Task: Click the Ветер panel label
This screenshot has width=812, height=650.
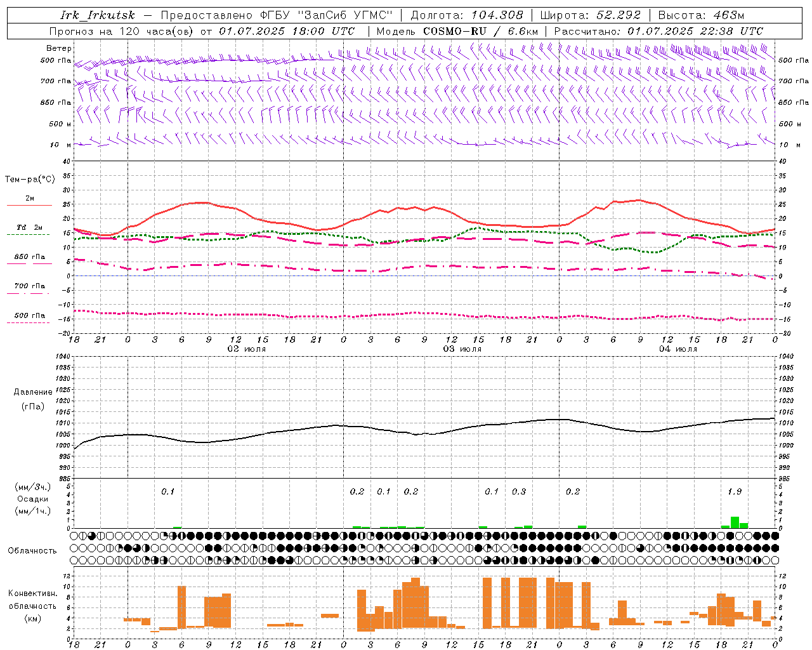Action: pos(59,48)
